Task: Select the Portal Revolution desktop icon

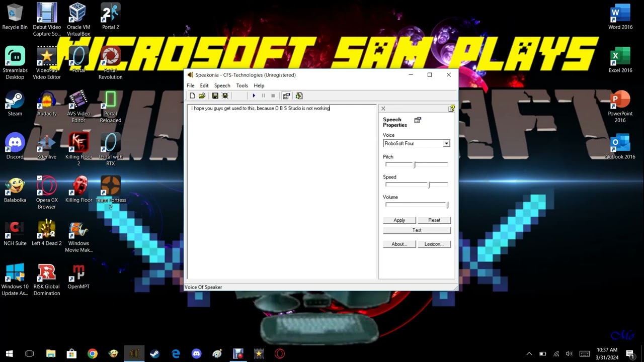Action: pyautogui.click(x=111, y=63)
